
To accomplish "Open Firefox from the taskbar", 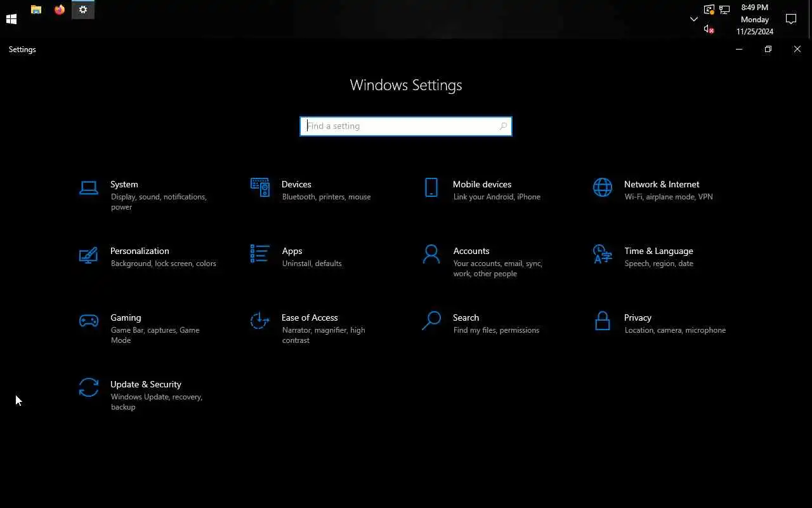I will point(60,10).
